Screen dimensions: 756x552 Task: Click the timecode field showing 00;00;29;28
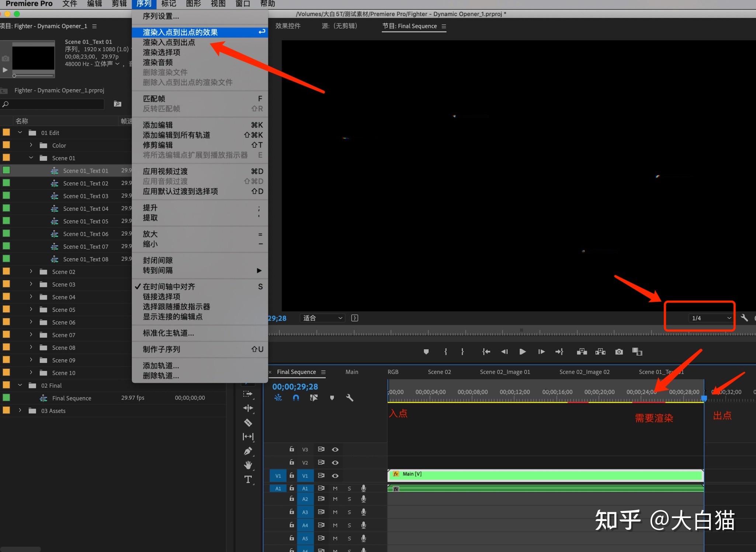point(295,386)
